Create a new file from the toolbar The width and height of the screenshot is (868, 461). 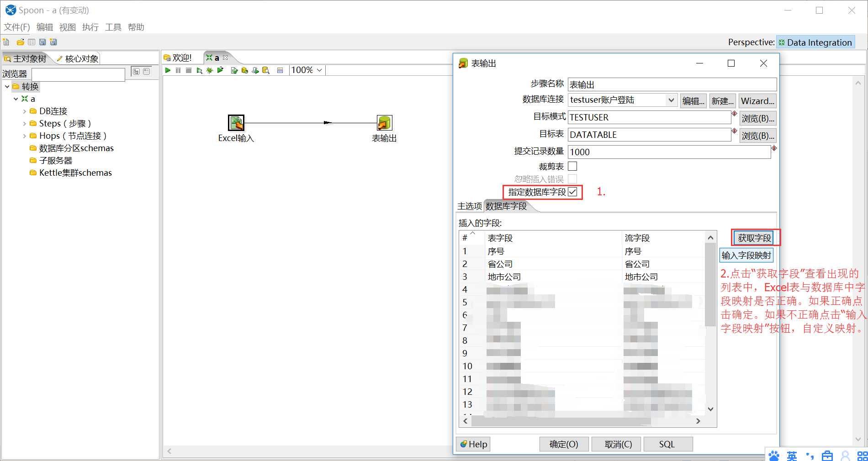(6, 42)
